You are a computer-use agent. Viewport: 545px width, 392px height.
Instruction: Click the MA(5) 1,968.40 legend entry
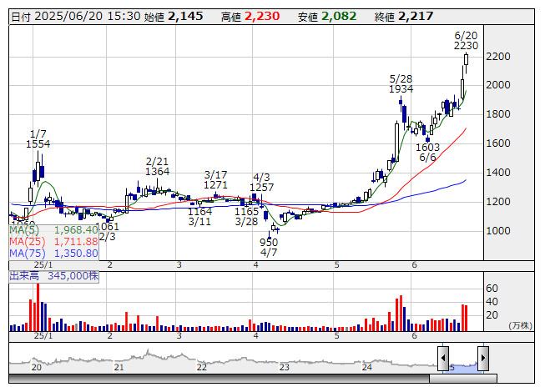coord(54,230)
